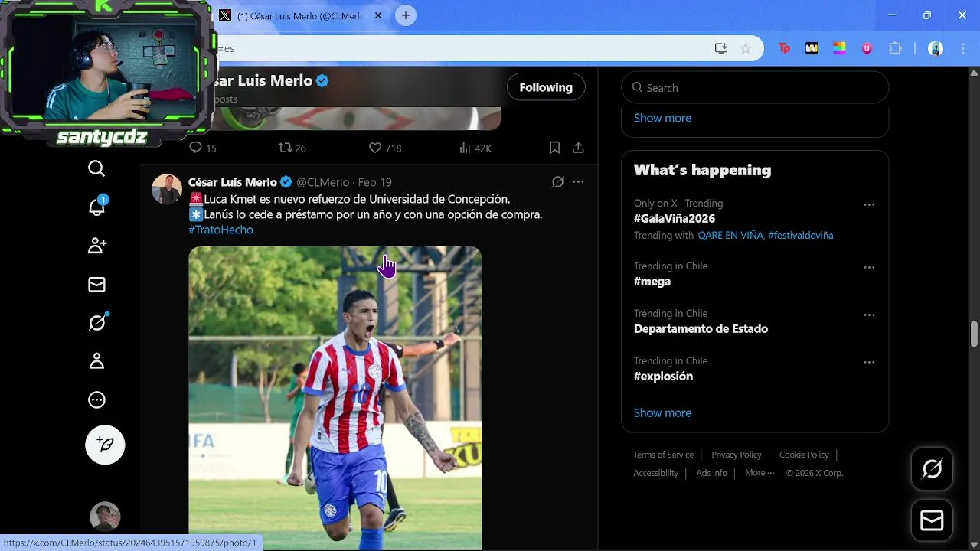Open more options for Departamento de Estado
Image resolution: width=980 pixels, height=551 pixels.
click(x=869, y=315)
